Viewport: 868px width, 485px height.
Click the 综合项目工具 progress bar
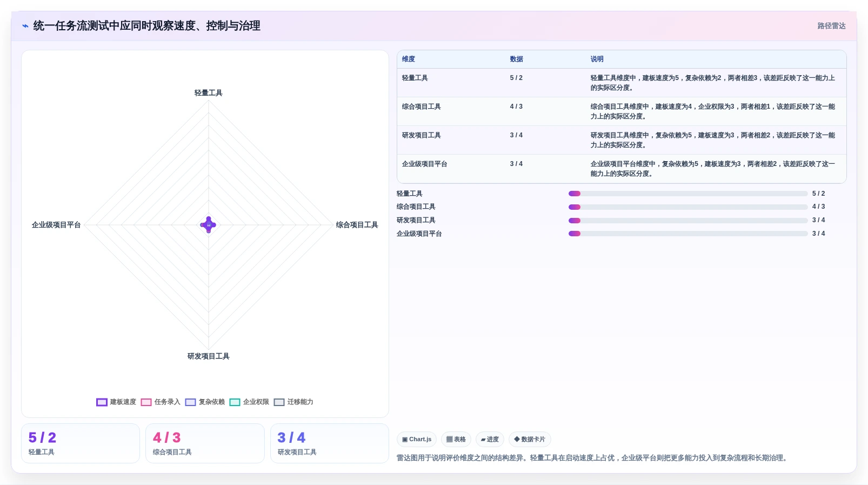click(x=688, y=207)
